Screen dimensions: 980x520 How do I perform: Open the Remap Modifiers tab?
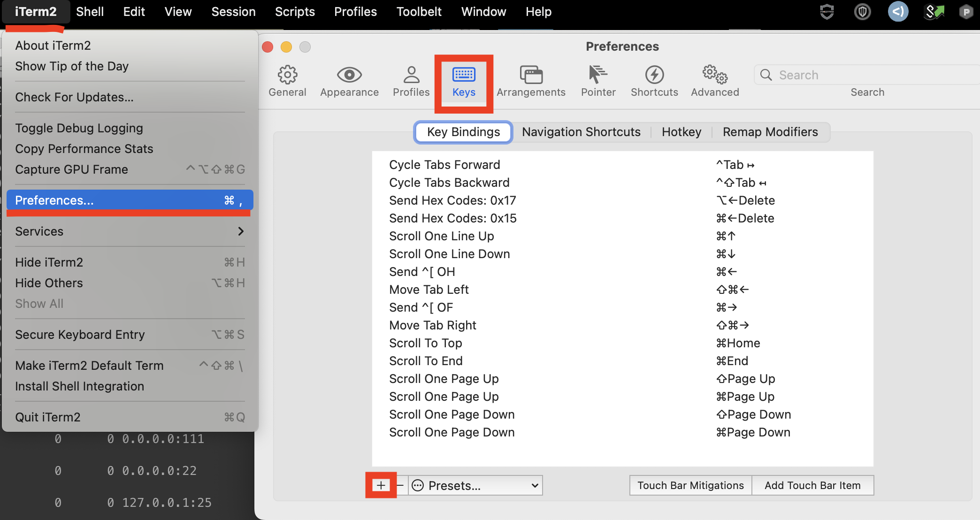click(770, 132)
